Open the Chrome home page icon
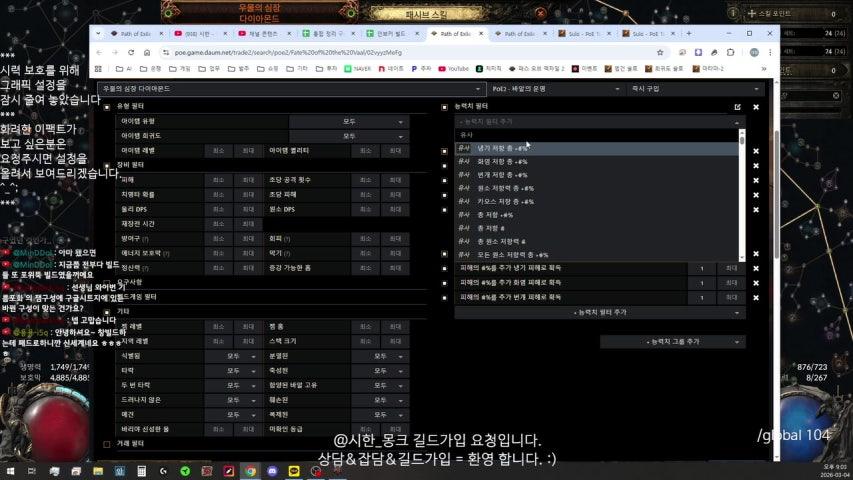The height and width of the screenshot is (480, 853). 147,52
